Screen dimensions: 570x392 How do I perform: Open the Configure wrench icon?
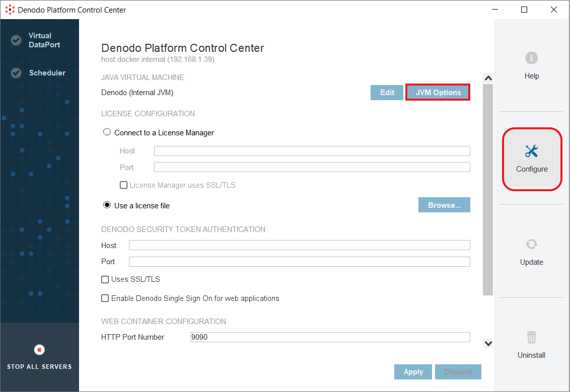point(531,151)
